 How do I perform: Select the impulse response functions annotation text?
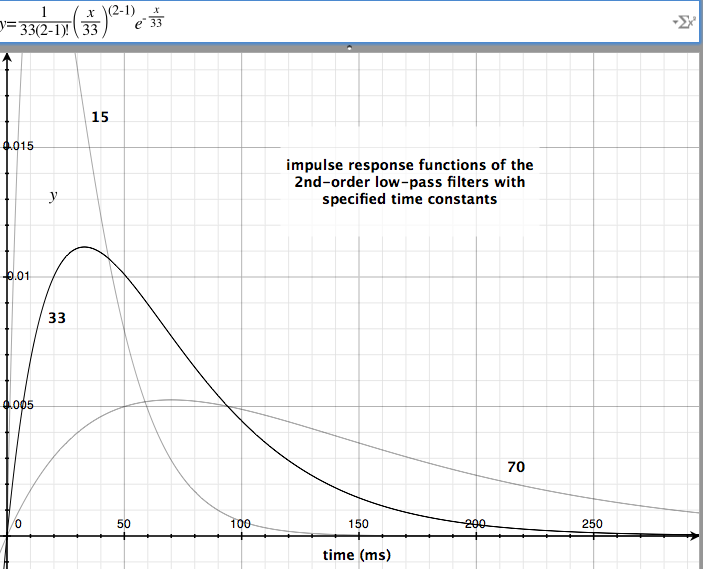coord(411,182)
